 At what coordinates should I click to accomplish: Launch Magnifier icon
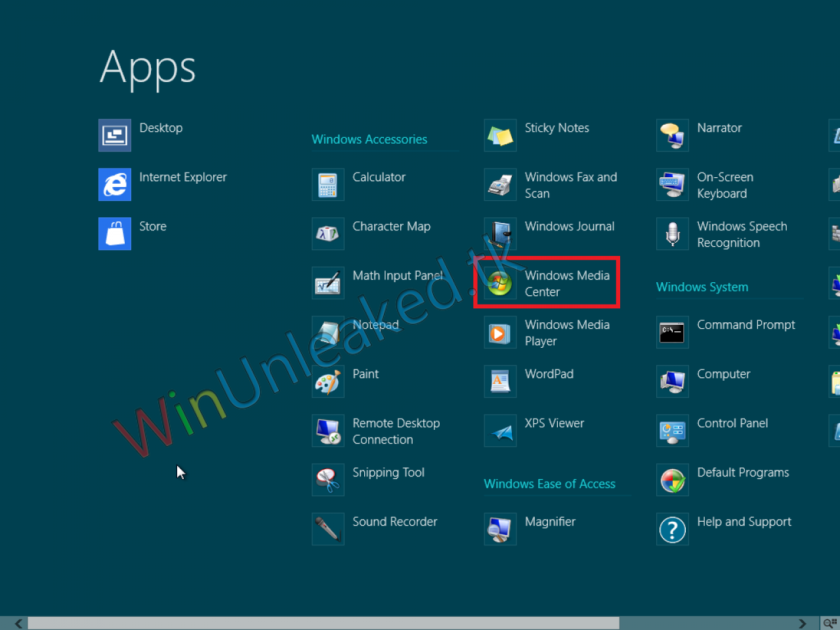click(x=500, y=529)
